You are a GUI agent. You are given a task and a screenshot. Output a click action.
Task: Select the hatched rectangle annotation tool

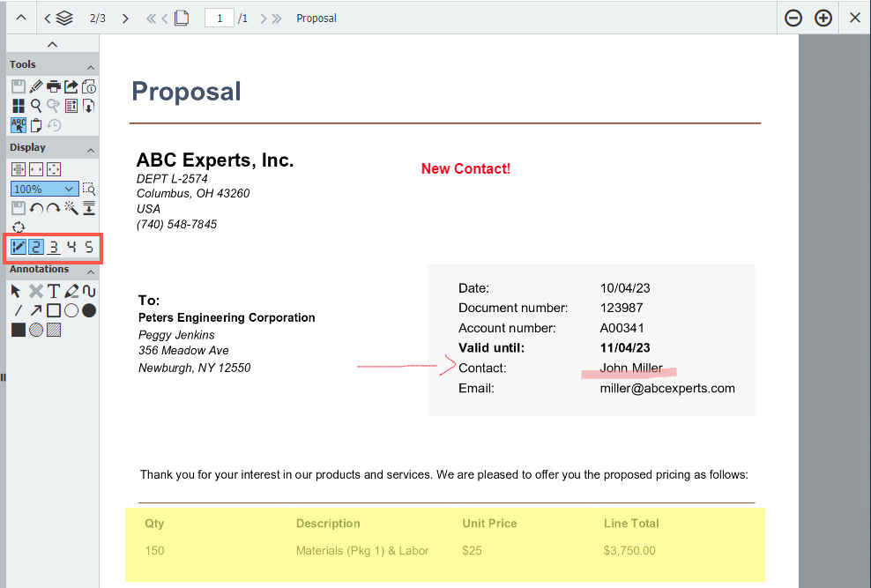click(54, 330)
